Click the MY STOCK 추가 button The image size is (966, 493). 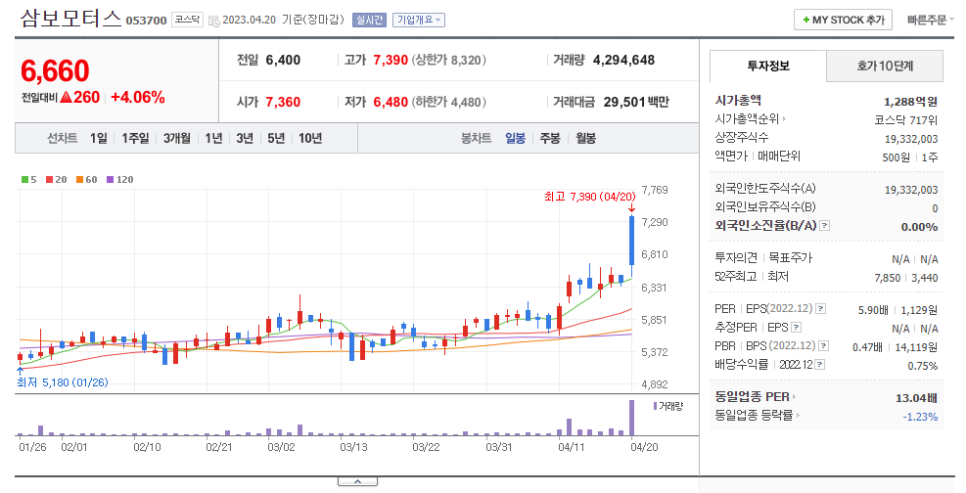coord(843,20)
